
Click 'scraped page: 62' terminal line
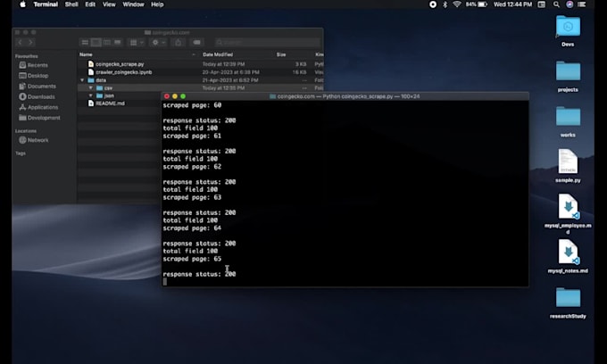(x=192, y=167)
